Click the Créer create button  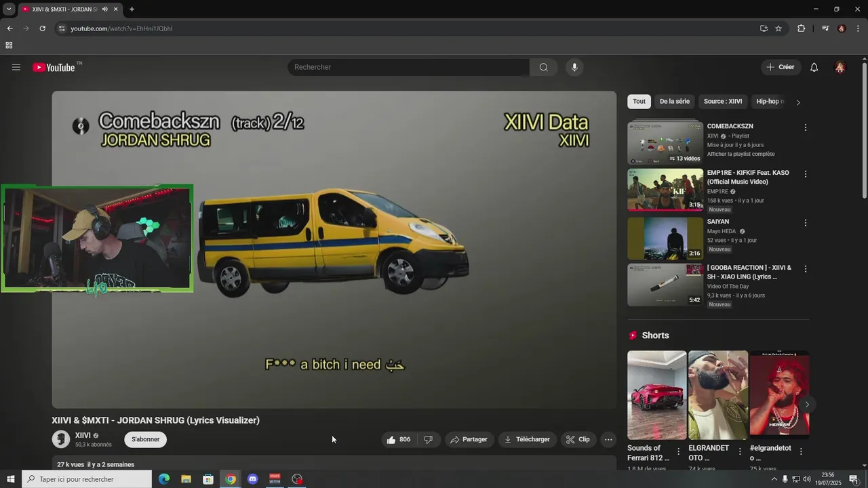click(781, 67)
